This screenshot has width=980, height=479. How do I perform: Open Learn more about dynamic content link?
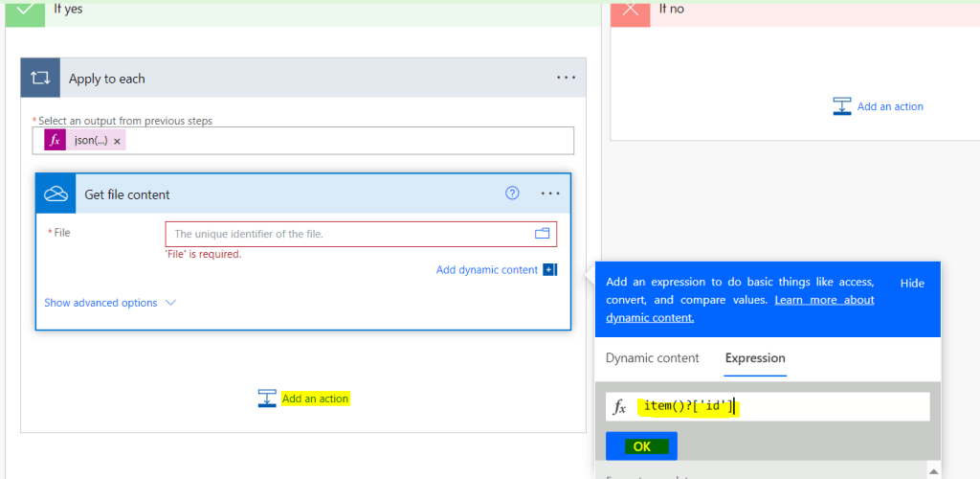(824, 300)
